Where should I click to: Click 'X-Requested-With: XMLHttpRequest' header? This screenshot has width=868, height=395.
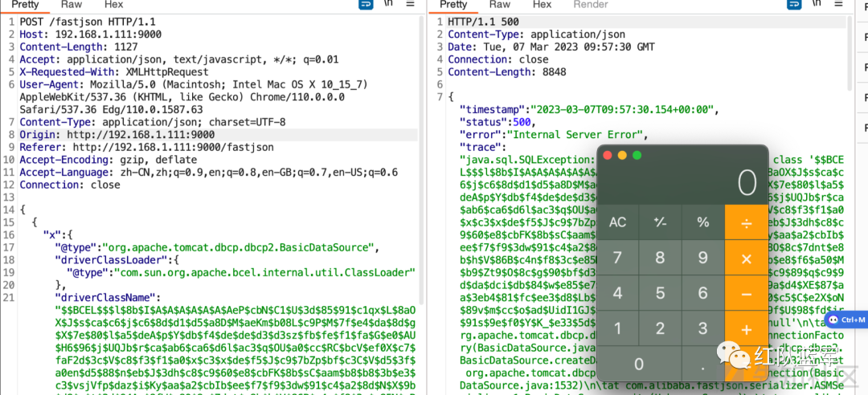click(114, 72)
